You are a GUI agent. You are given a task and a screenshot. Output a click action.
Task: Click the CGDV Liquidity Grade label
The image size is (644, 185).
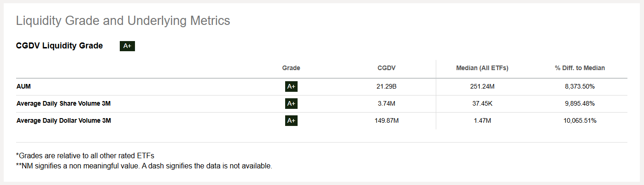click(x=59, y=46)
